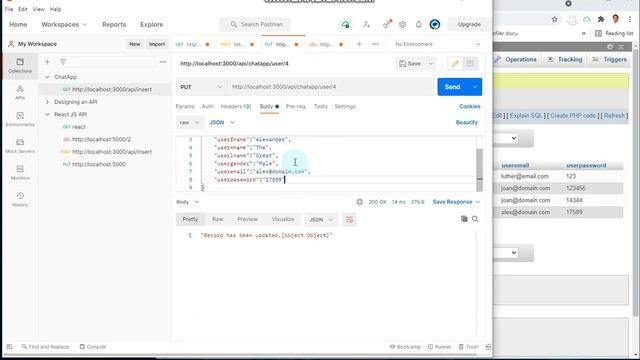Viewport: 640px width, 360px height.
Task: Open the Mock Servers sidebar panel
Action: (20, 146)
